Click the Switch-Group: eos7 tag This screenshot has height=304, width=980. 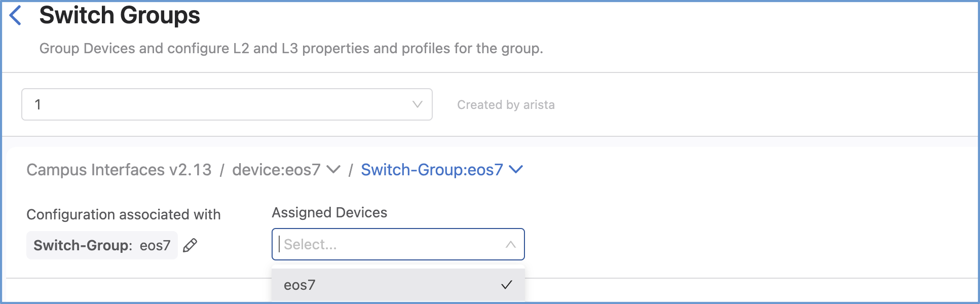coord(102,245)
